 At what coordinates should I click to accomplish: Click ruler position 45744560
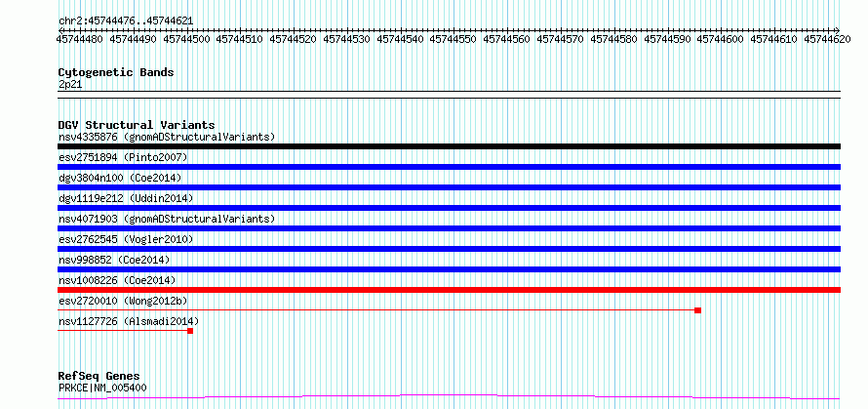(x=507, y=39)
